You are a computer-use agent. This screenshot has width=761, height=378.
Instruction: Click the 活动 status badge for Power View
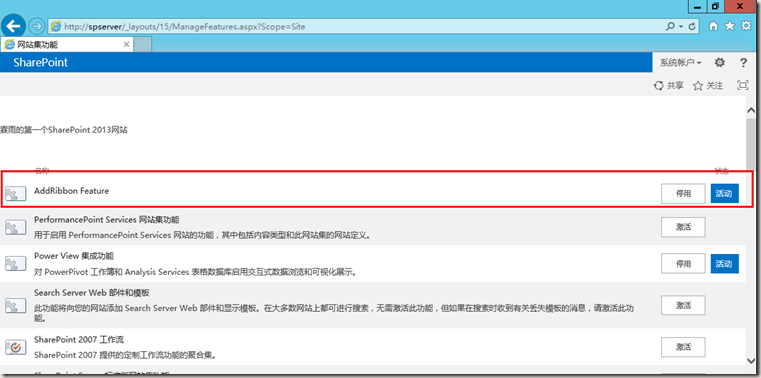pyautogui.click(x=725, y=263)
